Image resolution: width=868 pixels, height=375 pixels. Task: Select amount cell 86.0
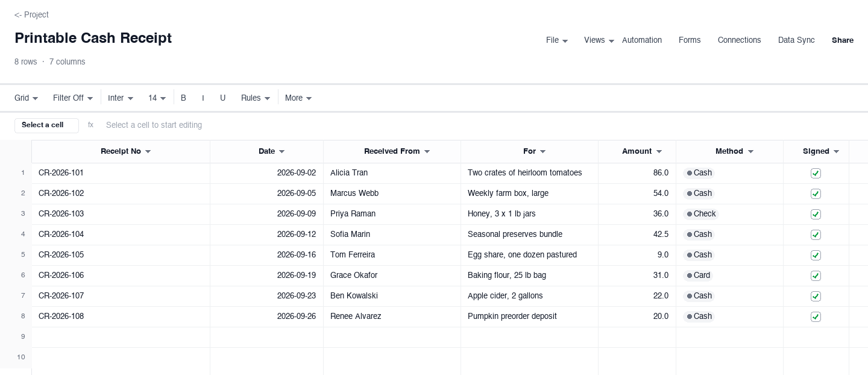[637, 173]
